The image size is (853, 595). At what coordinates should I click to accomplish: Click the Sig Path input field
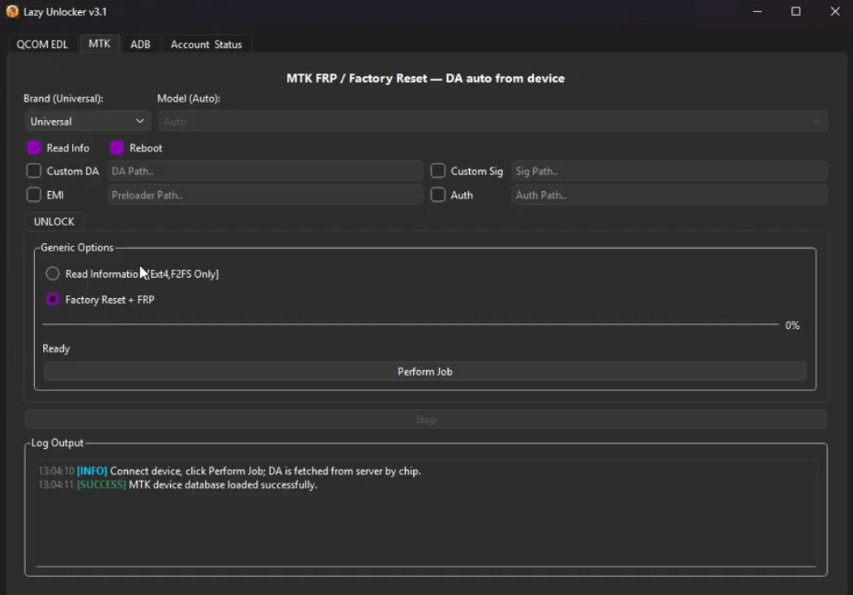pos(669,171)
